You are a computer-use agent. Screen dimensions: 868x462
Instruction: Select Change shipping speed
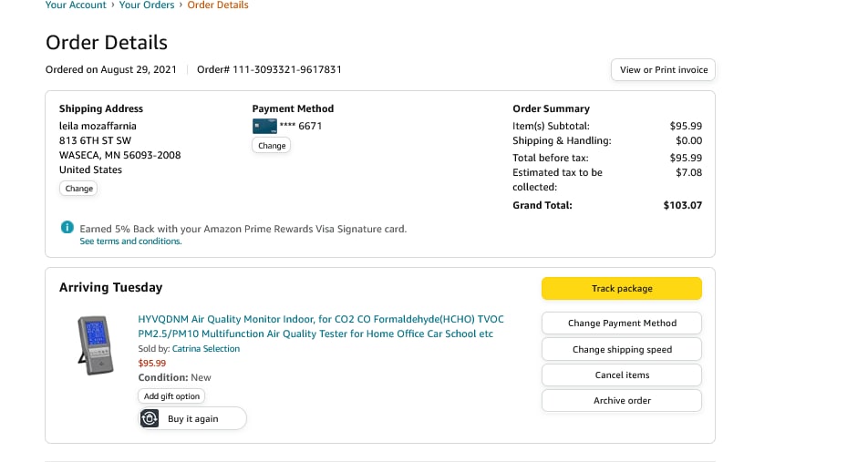pyautogui.click(x=622, y=349)
